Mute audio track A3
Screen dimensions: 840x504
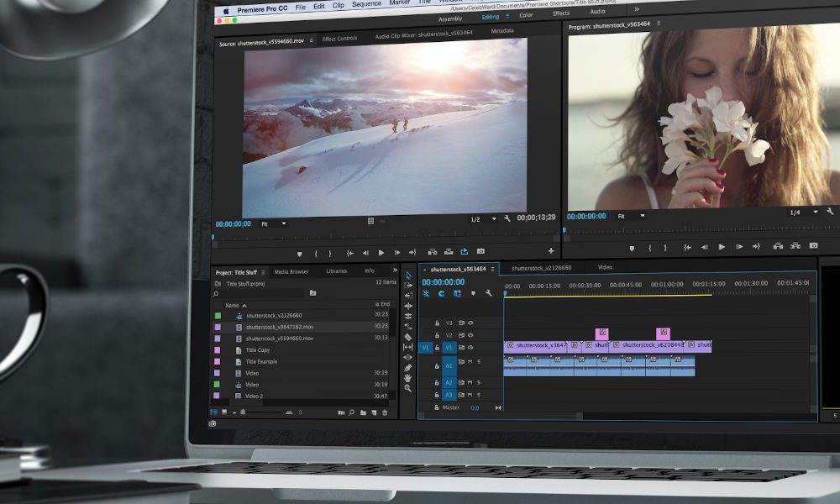tap(470, 395)
